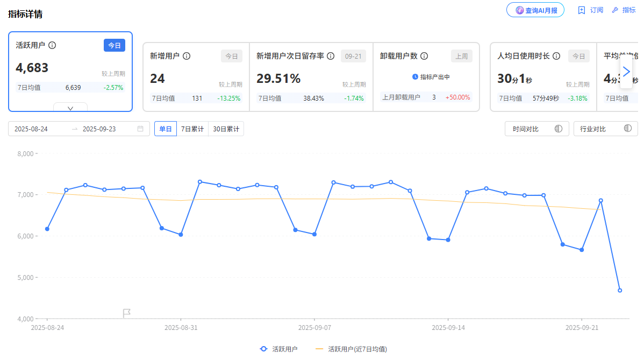The image size is (644, 359).
Task: Click the 38.43% seven-day average value
Action: pyautogui.click(x=314, y=98)
